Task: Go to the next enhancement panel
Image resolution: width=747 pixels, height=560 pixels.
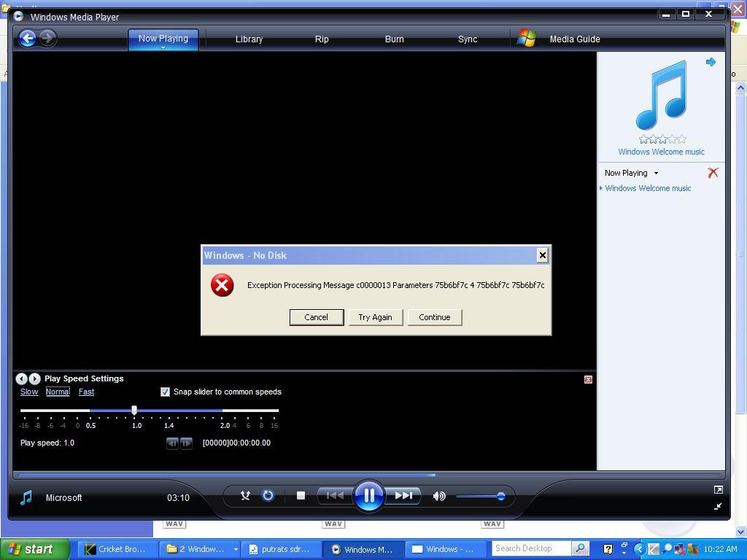Action: point(35,378)
